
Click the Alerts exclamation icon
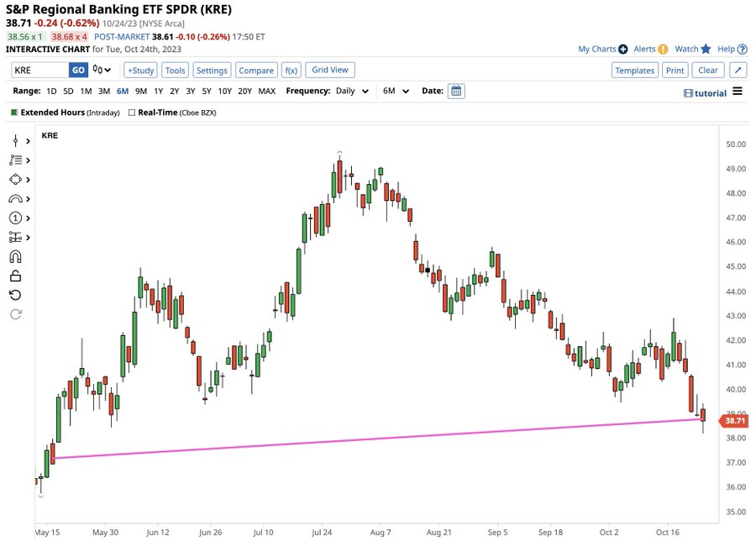pyautogui.click(x=663, y=50)
